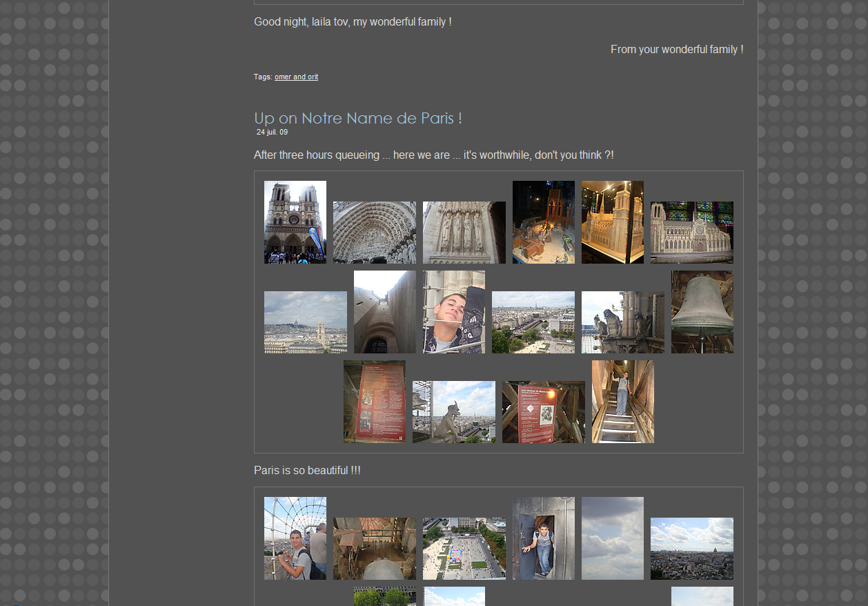
Task: View the Paris river panorama with Eiffel Tower
Action: 533,322
